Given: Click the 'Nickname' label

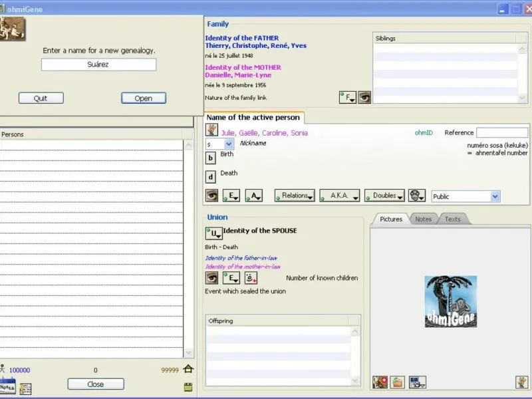Looking at the screenshot, I should (253, 143).
